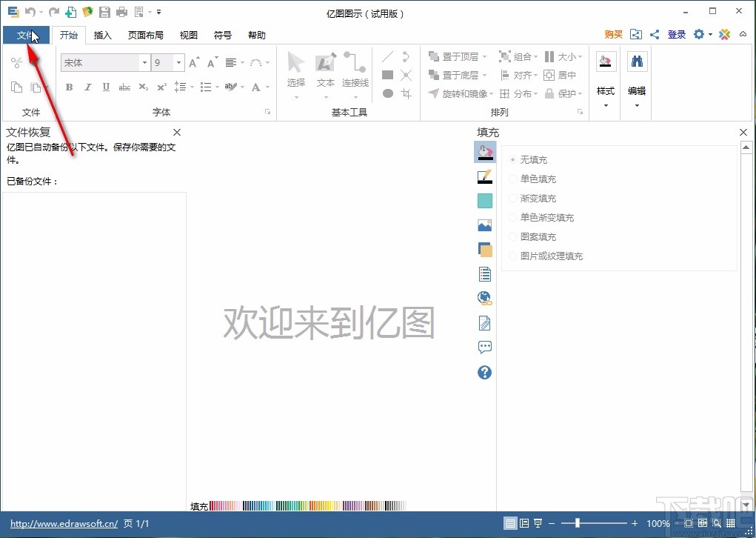Decrease font size with the smaller A icon
Image resolution: width=756 pixels, height=538 pixels.
(213, 62)
